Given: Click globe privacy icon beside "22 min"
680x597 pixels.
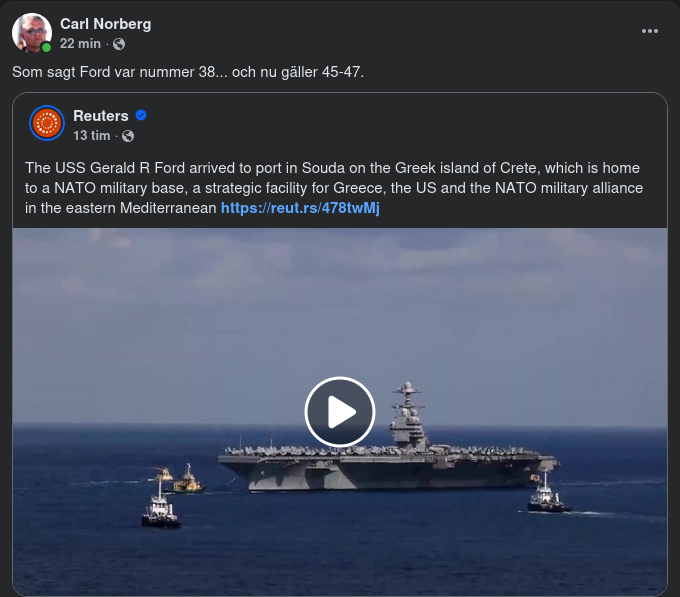Looking at the screenshot, I should 119,44.
